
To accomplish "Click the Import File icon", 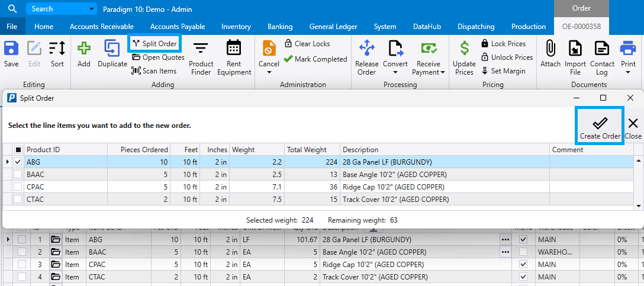I will [x=575, y=49].
